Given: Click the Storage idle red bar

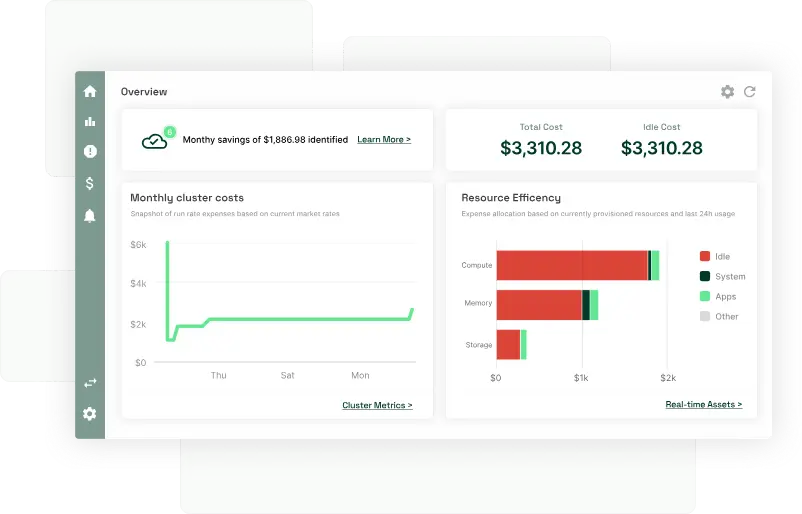Looking at the screenshot, I should [508, 345].
